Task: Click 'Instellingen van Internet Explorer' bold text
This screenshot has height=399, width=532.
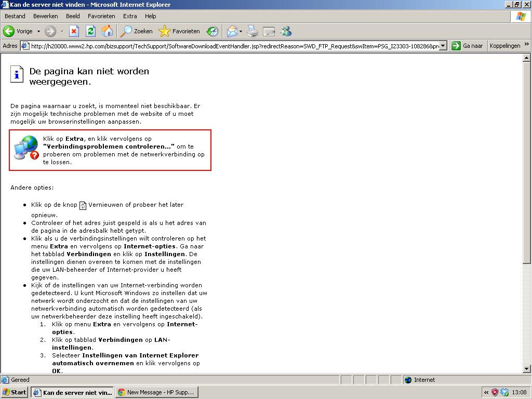Action: click(x=140, y=355)
